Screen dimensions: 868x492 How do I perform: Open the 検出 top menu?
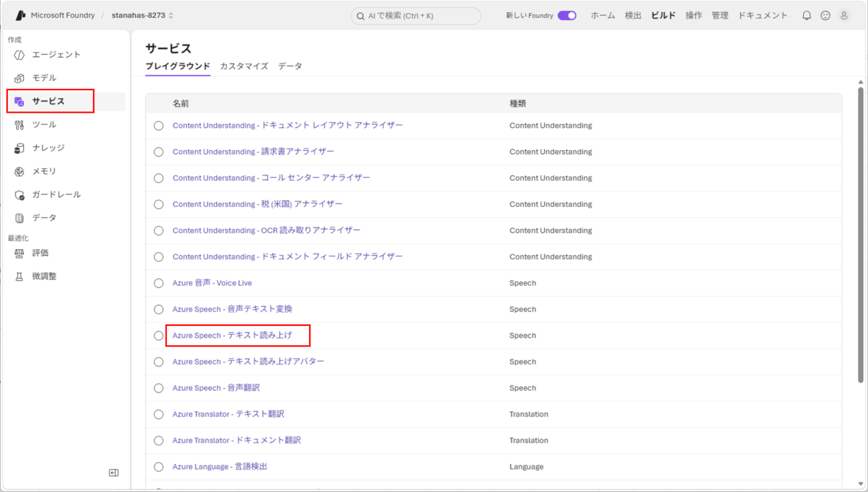tap(633, 15)
